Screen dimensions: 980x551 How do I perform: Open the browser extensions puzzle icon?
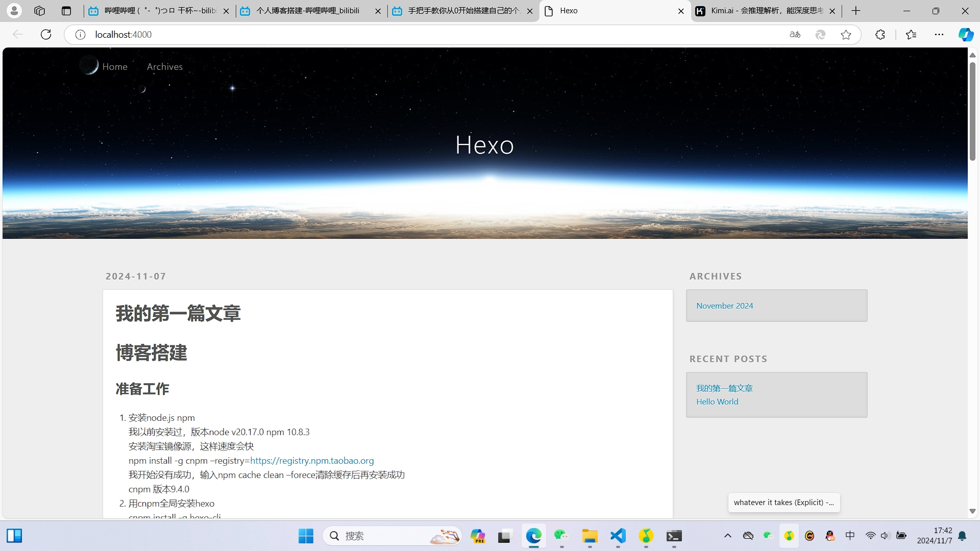click(x=880, y=35)
